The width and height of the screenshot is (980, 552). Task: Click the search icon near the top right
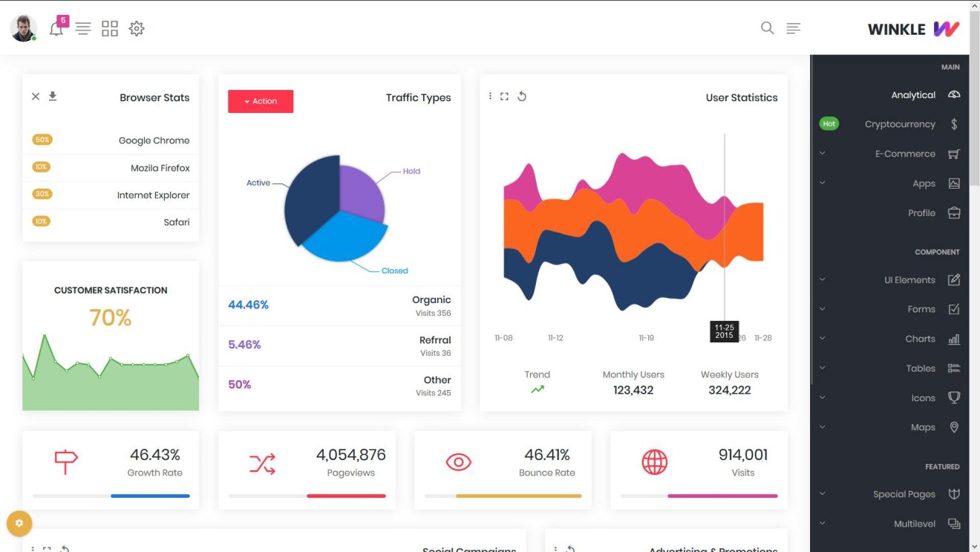coord(767,28)
